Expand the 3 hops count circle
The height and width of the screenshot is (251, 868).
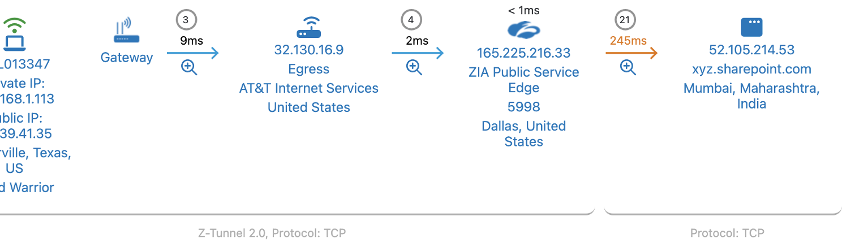(186, 20)
